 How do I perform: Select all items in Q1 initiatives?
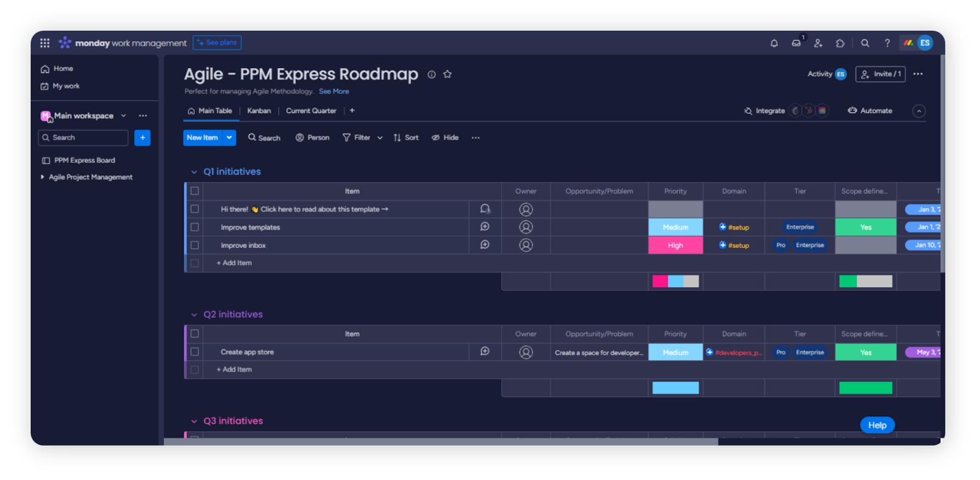click(195, 191)
